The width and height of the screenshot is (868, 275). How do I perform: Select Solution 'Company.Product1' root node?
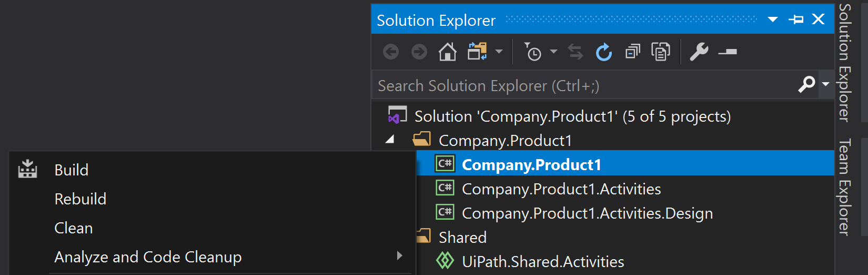573,116
